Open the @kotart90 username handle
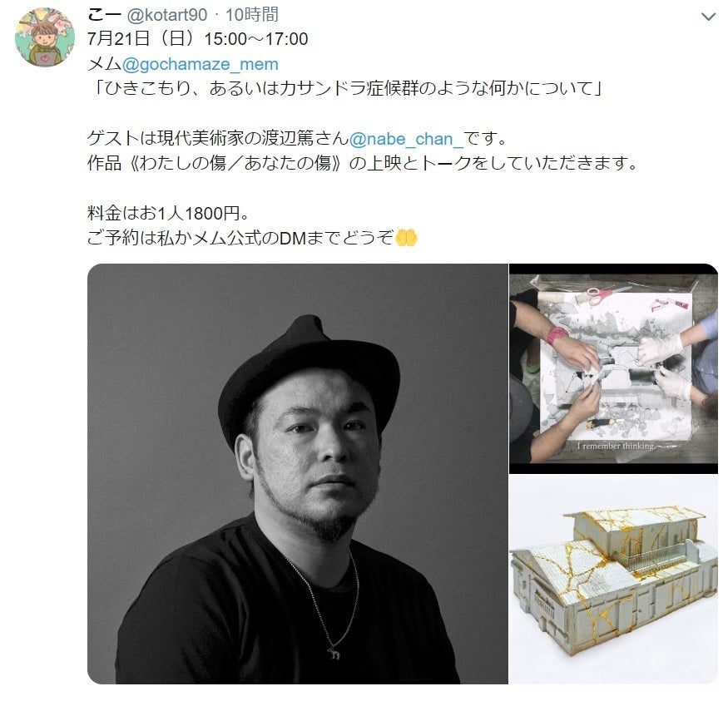 (x=167, y=15)
